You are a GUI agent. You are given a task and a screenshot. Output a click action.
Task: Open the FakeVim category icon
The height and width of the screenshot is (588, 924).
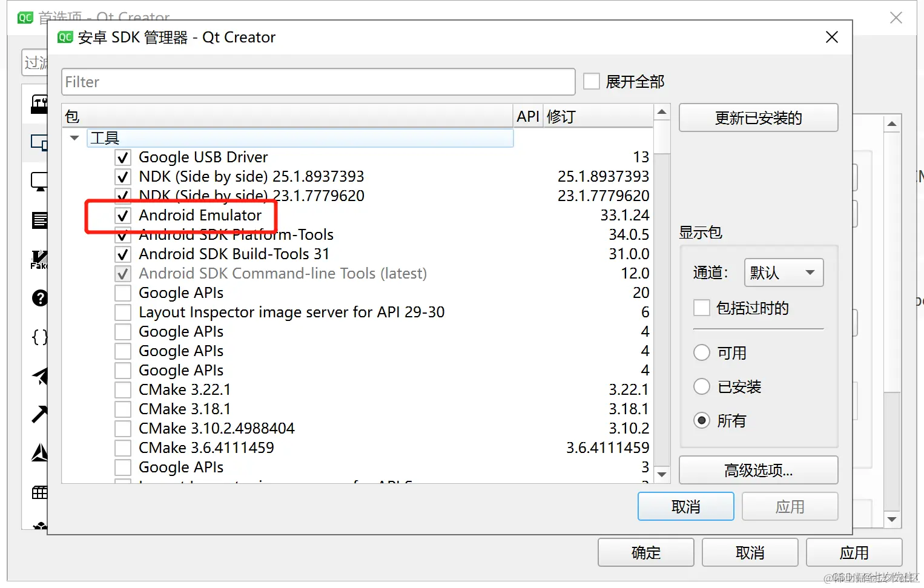click(39, 259)
